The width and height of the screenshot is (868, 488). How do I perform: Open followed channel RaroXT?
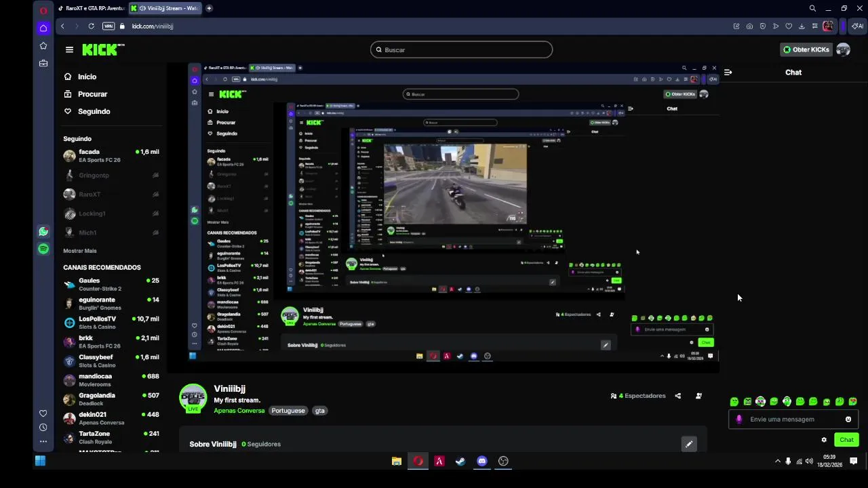pyautogui.click(x=111, y=194)
